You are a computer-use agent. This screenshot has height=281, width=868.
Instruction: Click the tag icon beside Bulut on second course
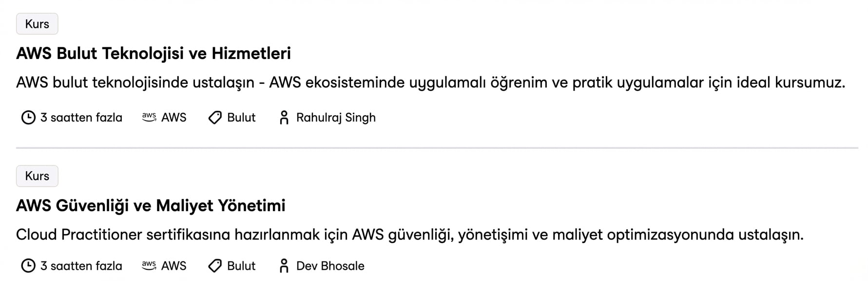tap(214, 266)
